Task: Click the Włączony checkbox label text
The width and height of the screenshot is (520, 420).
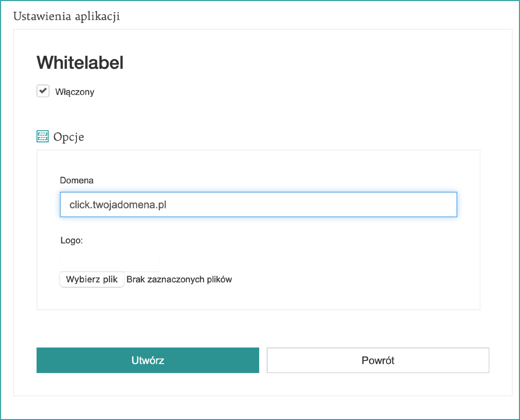Action: 75,92
